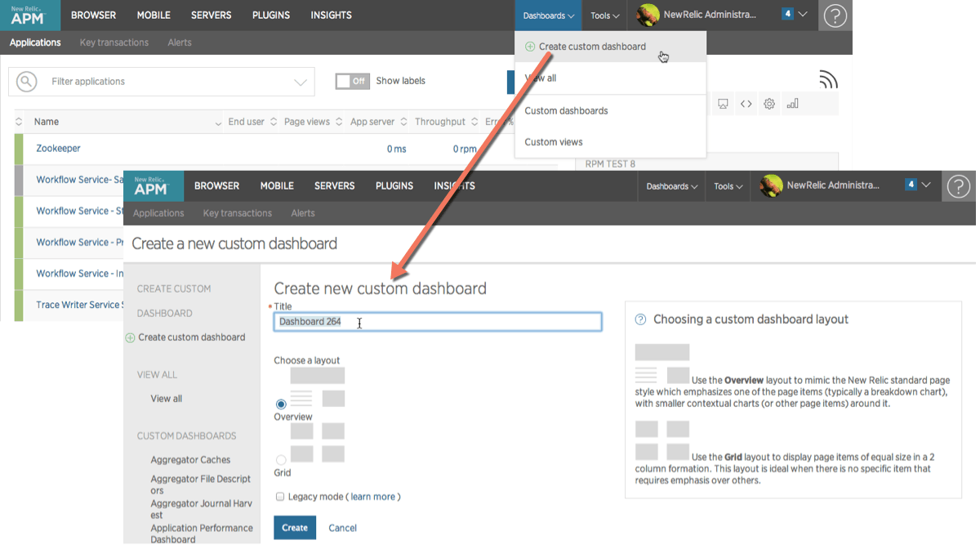980x558 pixels.
Task: Expand the account chevron beside badge 4 in the back window
Action: pos(803,14)
